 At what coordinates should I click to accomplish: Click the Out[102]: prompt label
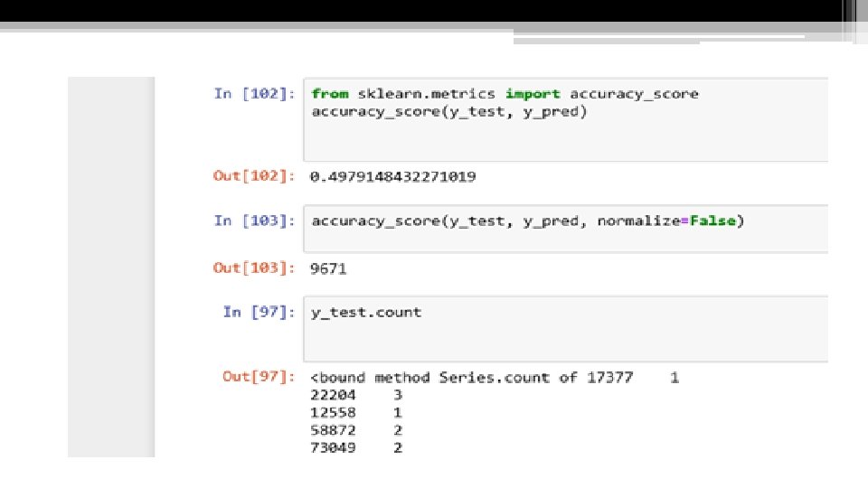pyautogui.click(x=253, y=176)
